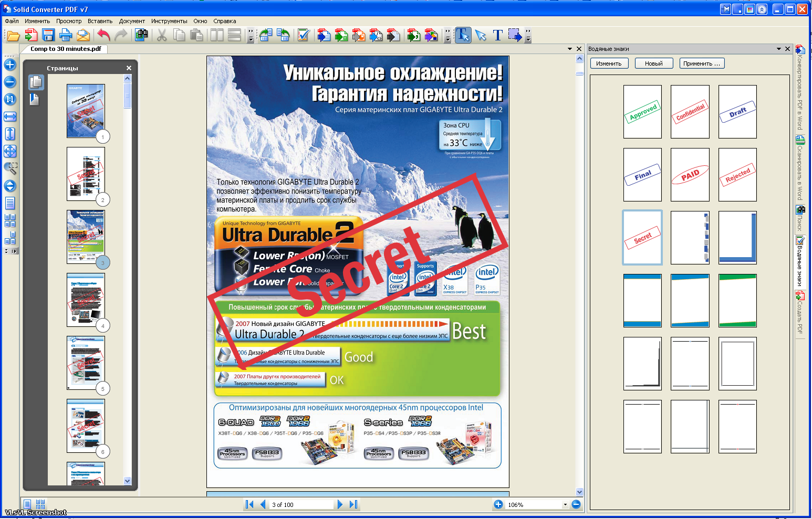The image size is (812, 519).
Task: Open the zoom percentage dropdown showing 106%
Action: pos(565,505)
